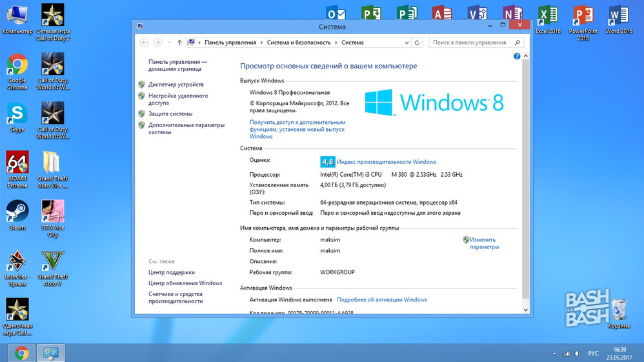Image resolution: width=644 pixels, height=362 pixels.
Task: Open GTA Vice City shortcut
Action: coord(52,219)
